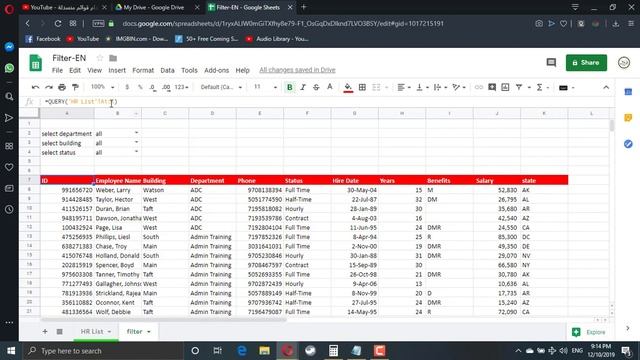Toggle italic formatting
This screenshot has width=640, height=360.
pyautogui.click(x=303, y=87)
